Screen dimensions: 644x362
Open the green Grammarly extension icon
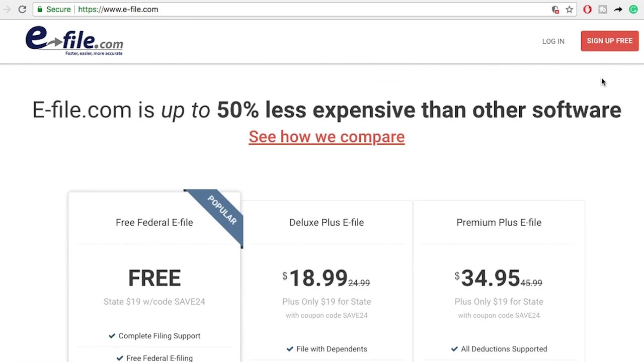coord(633,10)
